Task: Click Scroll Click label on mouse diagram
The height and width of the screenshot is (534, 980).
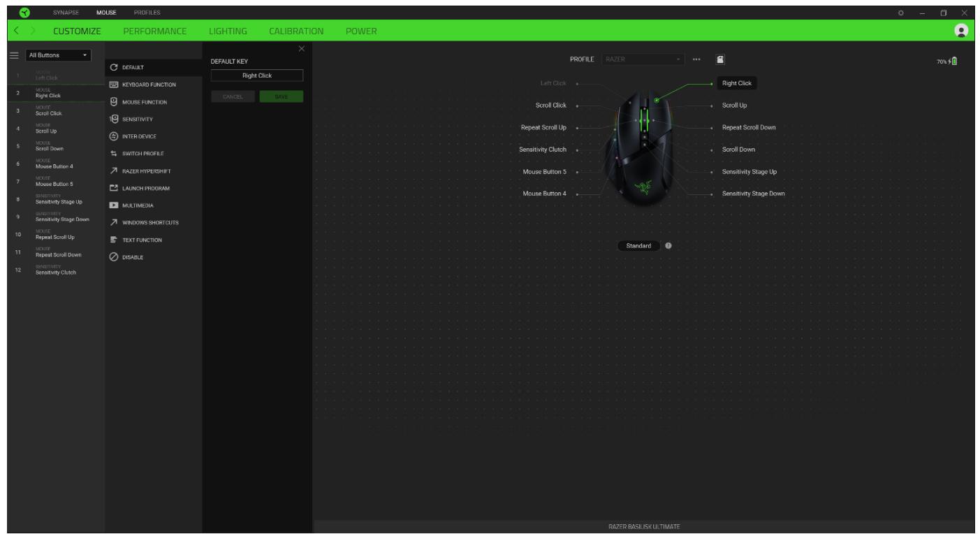Action: (550, 106)
